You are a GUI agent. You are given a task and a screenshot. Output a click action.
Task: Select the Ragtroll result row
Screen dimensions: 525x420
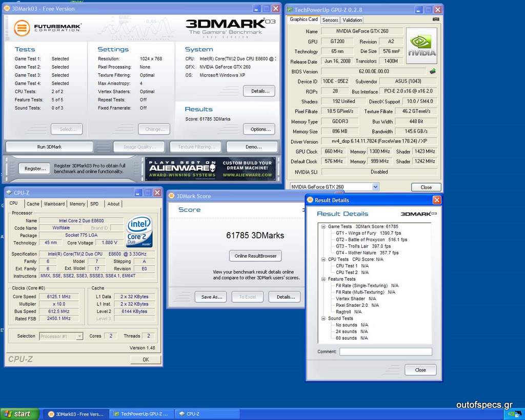coord(349,311)
